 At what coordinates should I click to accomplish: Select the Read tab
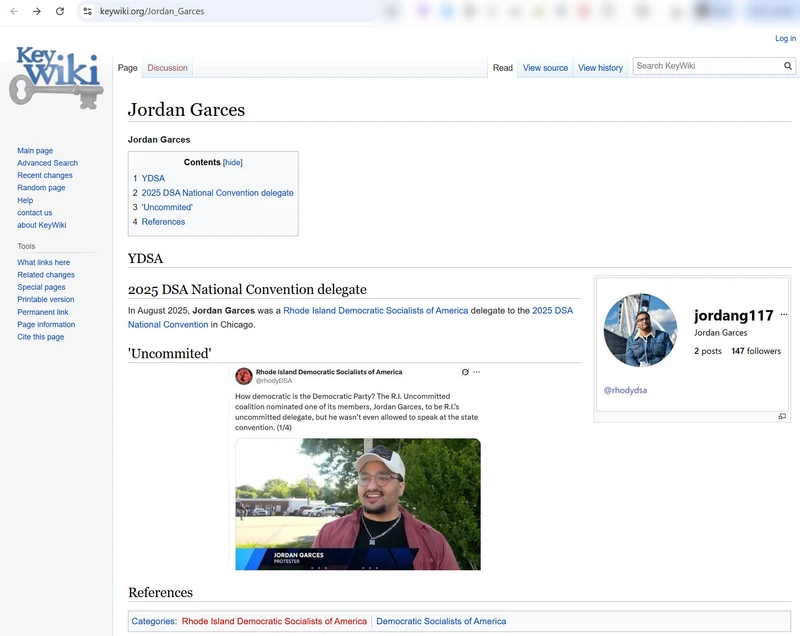coord(503,68)
